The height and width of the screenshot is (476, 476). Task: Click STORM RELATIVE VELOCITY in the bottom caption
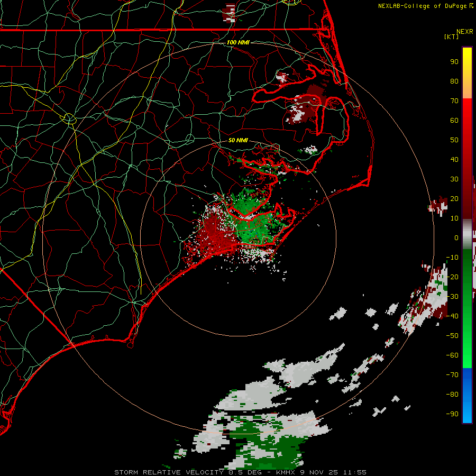click(x=169, y=472)
